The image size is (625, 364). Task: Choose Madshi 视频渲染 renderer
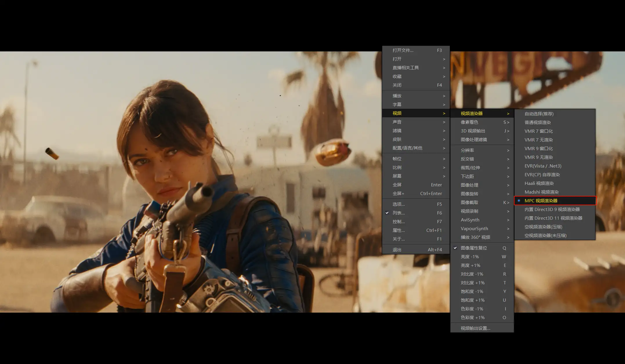pyautogui.click(x=541, y=192)
